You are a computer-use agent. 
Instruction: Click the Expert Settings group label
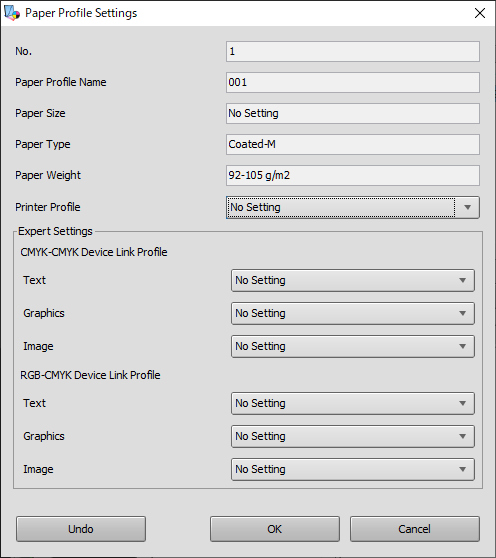pos(55,231)
